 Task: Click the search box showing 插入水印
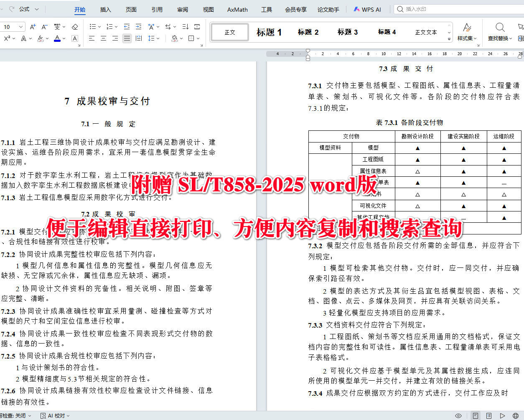tap(458, 9)
